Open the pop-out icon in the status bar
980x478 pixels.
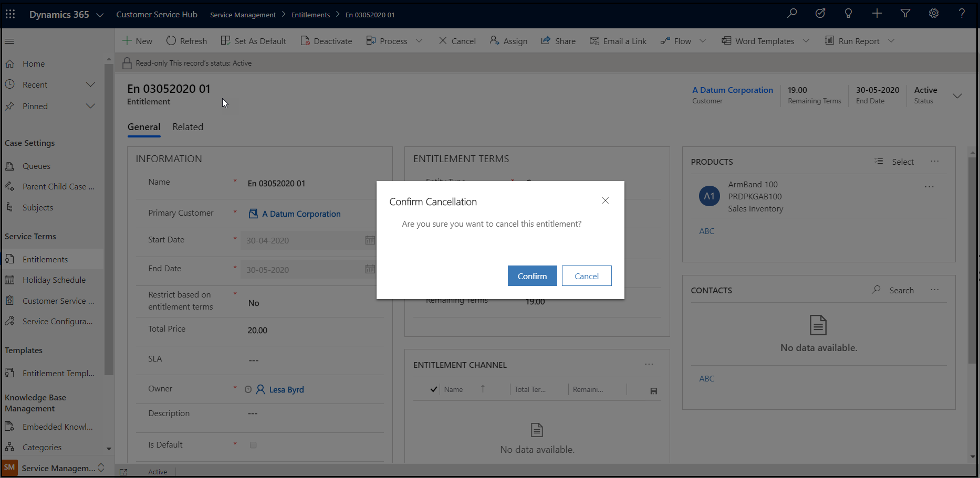pyautogui.click(x=123, y=472)
